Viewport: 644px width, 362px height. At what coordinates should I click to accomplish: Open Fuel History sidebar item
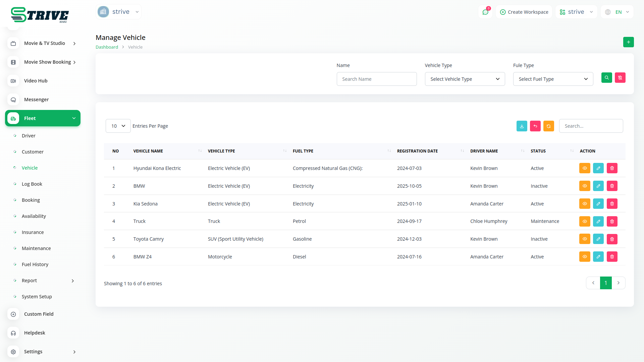(35, 264)
